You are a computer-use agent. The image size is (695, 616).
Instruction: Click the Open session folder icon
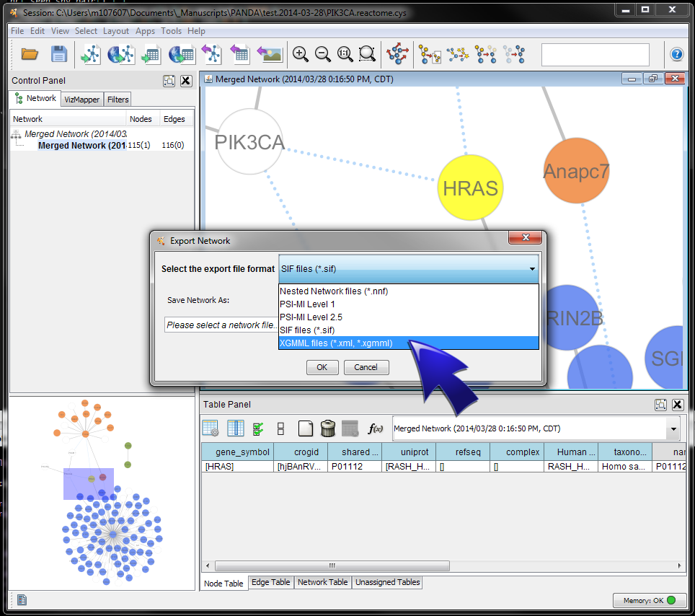click(x=30, y=54)
